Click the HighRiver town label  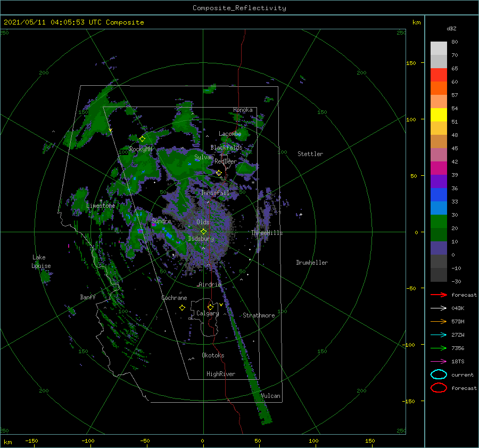[221, 374]
